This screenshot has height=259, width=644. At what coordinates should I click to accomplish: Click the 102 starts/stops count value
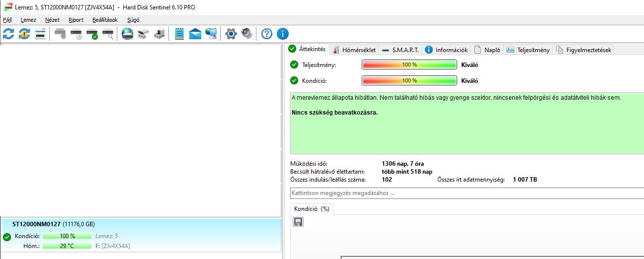[387, 180]
